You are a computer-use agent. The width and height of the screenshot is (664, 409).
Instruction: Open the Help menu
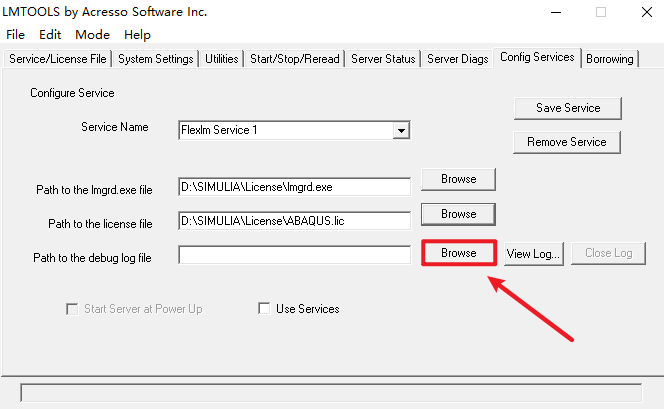tap(138, 34)
